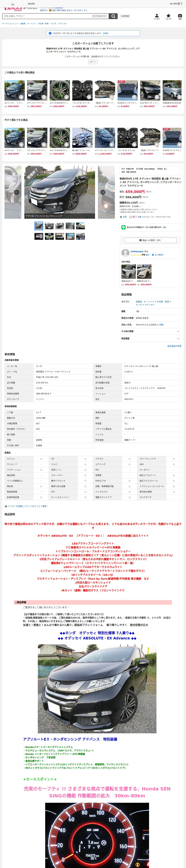The image size is (186, 868).
Task: Switch to the 商品説明 tab
Action: [31, 4]
